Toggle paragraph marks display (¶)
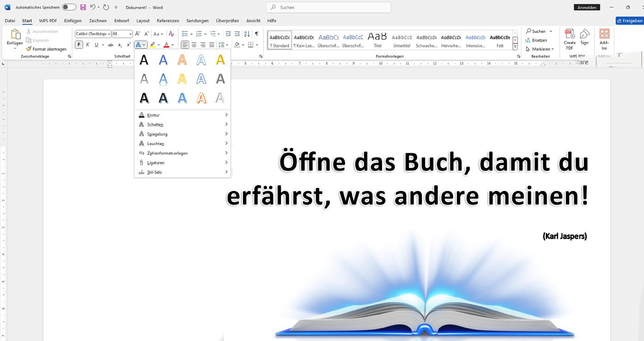This screenshot has width=644, height=341. (x=257, y=34)
